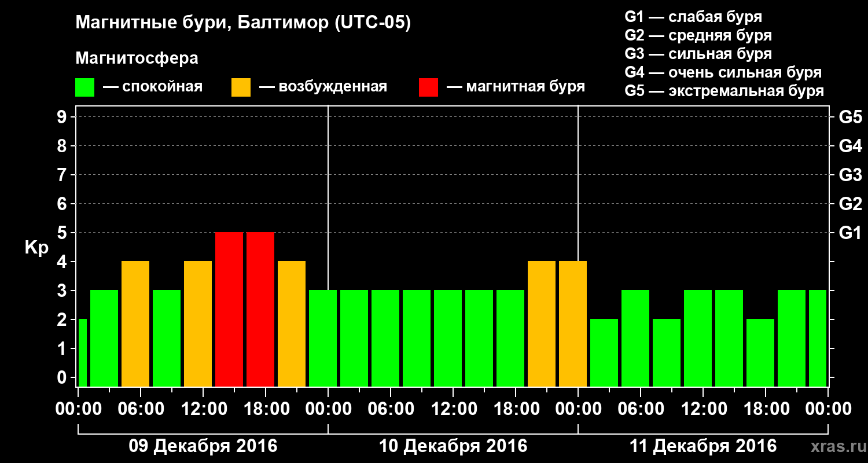Image resolution: width=868 pixels, height=463 pixels.
Task: Click the 'G4 — очень сильная буря' legend line
Action: click(723, 73)
